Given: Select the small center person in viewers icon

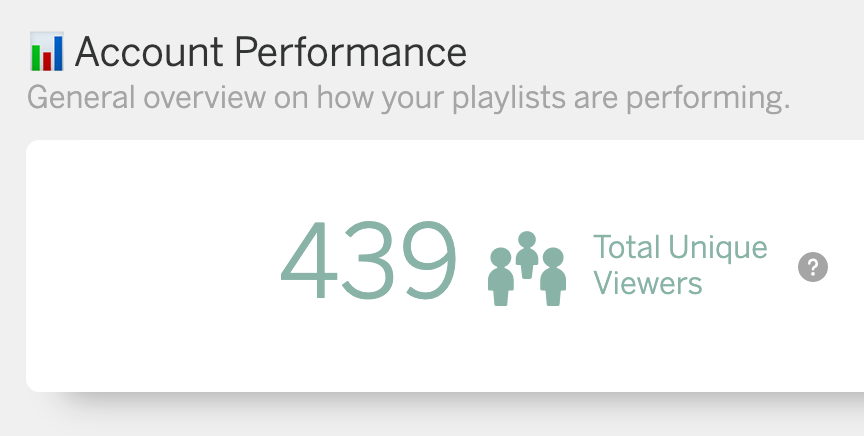Looking at the screenshot, I should point(527,255).
